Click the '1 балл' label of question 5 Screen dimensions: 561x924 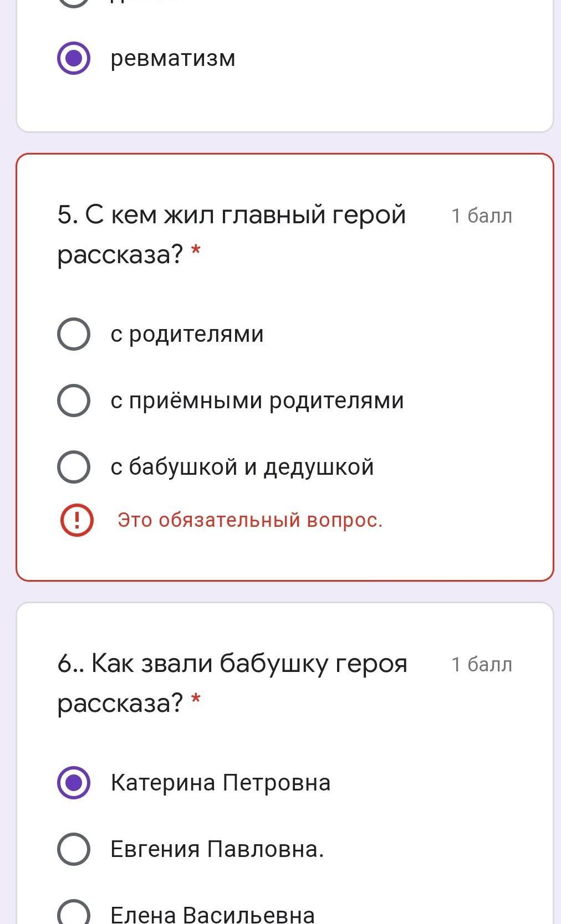(x=481, y=215)
